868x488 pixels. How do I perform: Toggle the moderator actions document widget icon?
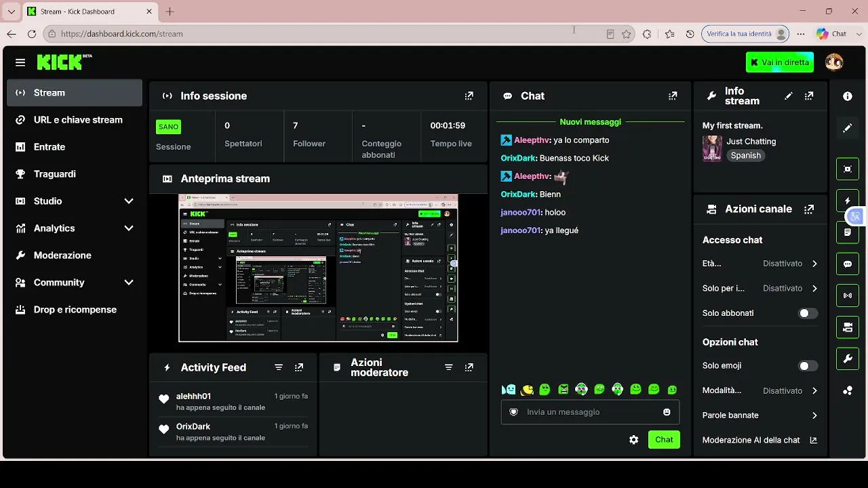[x=848, y=232]
